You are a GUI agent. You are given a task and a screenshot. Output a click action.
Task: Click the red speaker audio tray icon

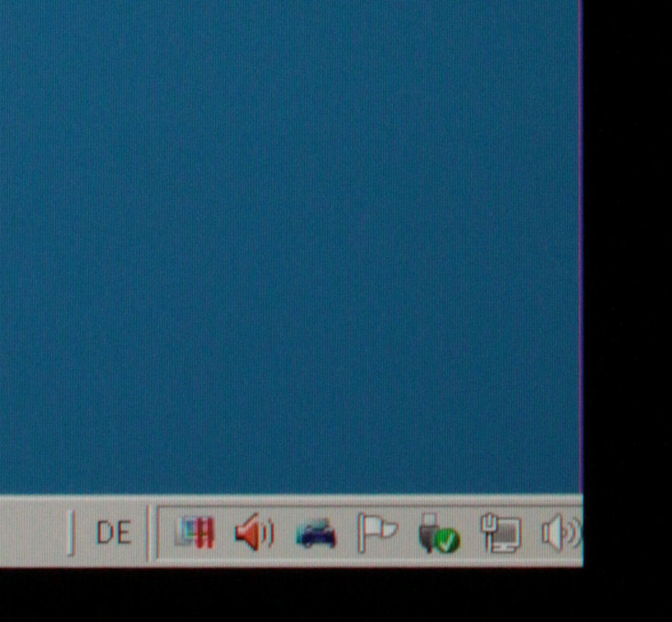pos(254,531)
